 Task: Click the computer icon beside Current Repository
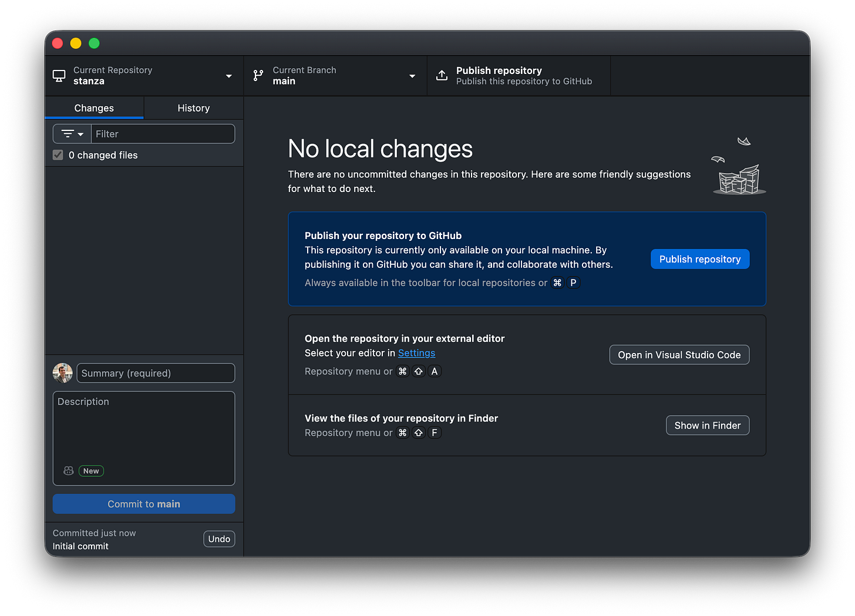pyautogui.click(x=59, y=75)
